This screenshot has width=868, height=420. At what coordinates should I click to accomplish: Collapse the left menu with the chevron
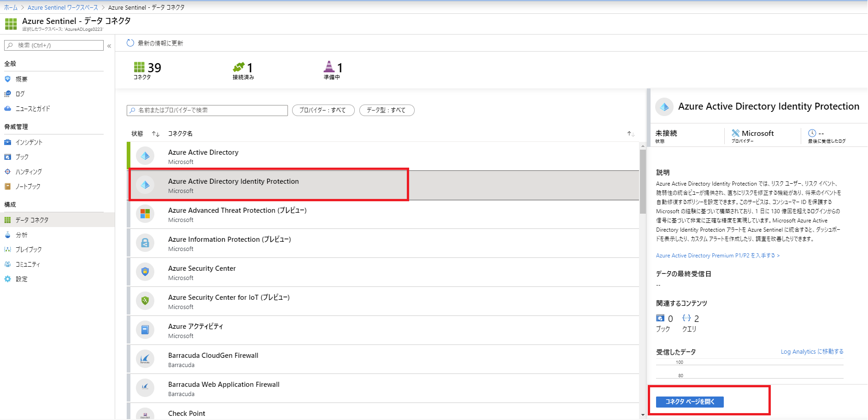point(109,46)
